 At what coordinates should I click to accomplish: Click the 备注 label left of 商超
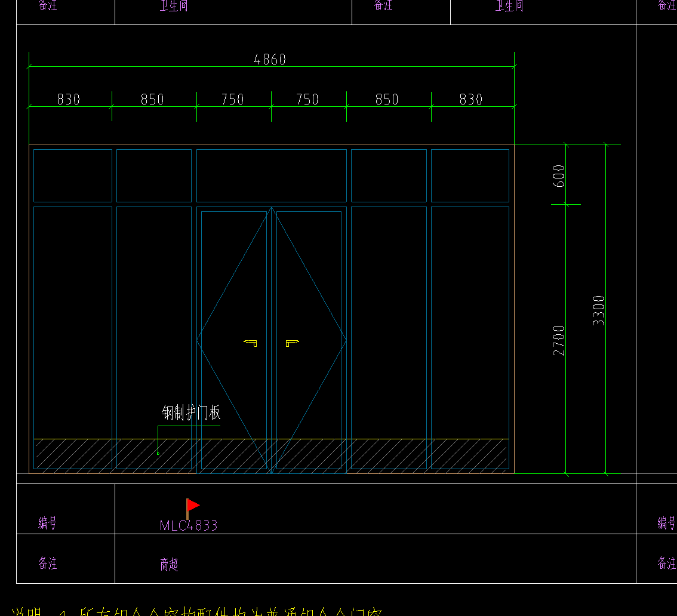pos(48,563)
